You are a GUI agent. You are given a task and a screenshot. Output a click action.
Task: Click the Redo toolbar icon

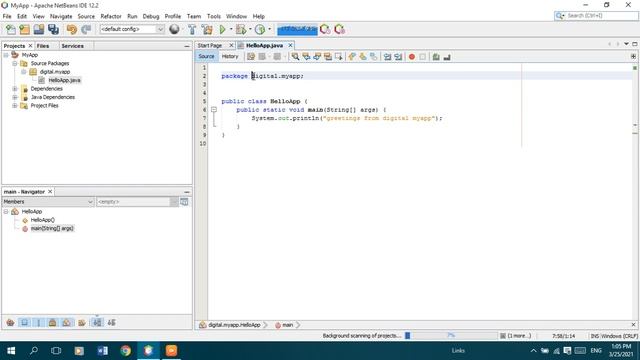[x=86, y=29]
